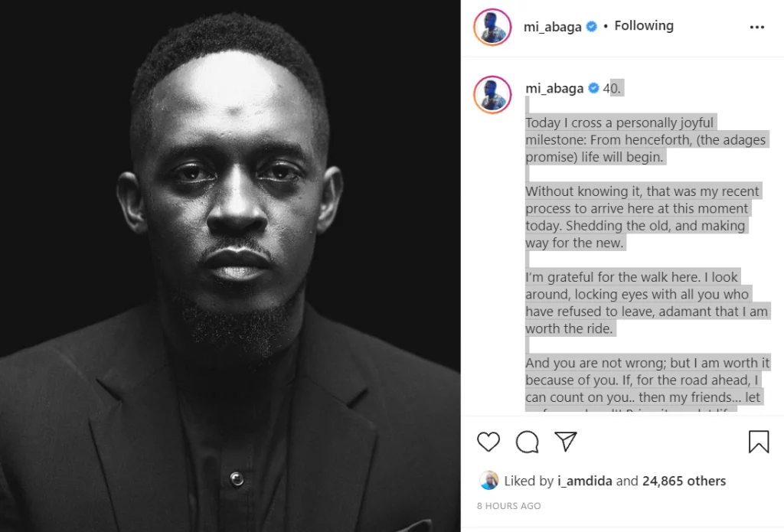Click the highlighted '40.' caption text

[x=612, y=89]
